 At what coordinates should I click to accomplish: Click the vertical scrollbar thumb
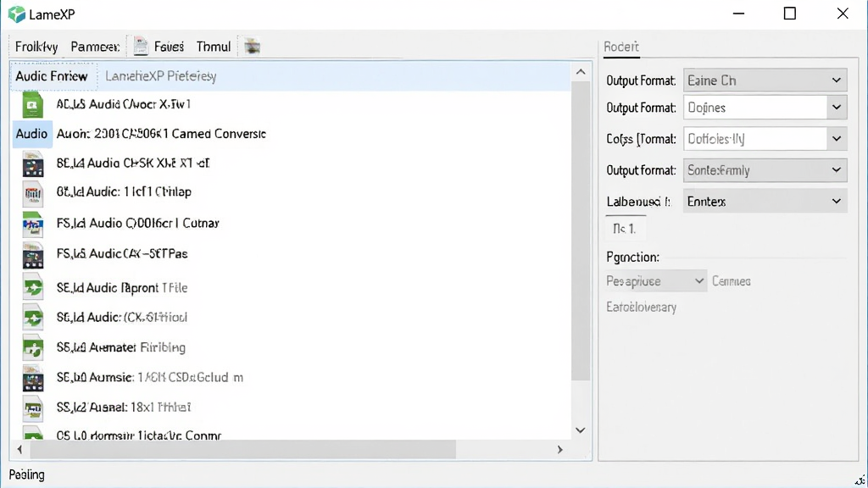581,231
